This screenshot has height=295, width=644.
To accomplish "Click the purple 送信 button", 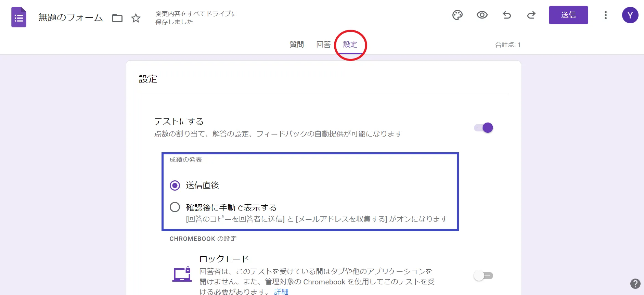I will pos(568,15).
